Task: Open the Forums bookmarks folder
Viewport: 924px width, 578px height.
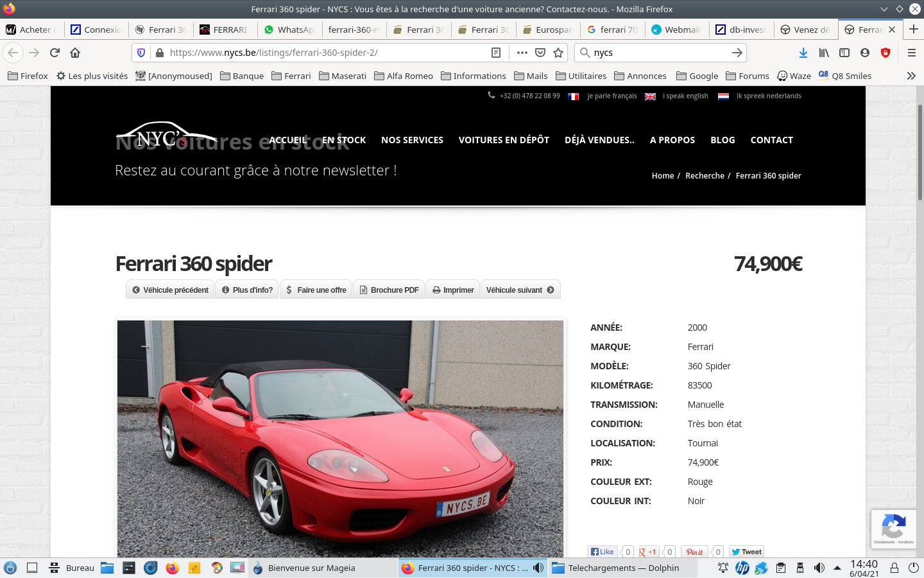Action: 748,76
